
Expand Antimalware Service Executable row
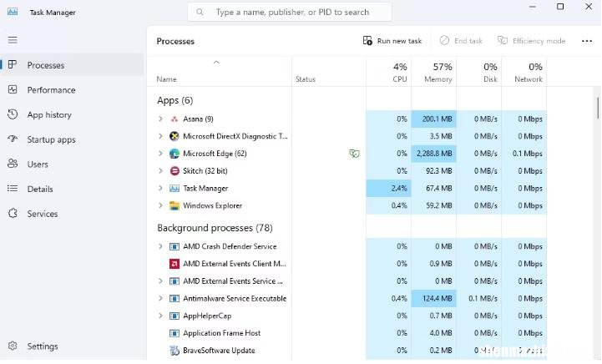160,298
